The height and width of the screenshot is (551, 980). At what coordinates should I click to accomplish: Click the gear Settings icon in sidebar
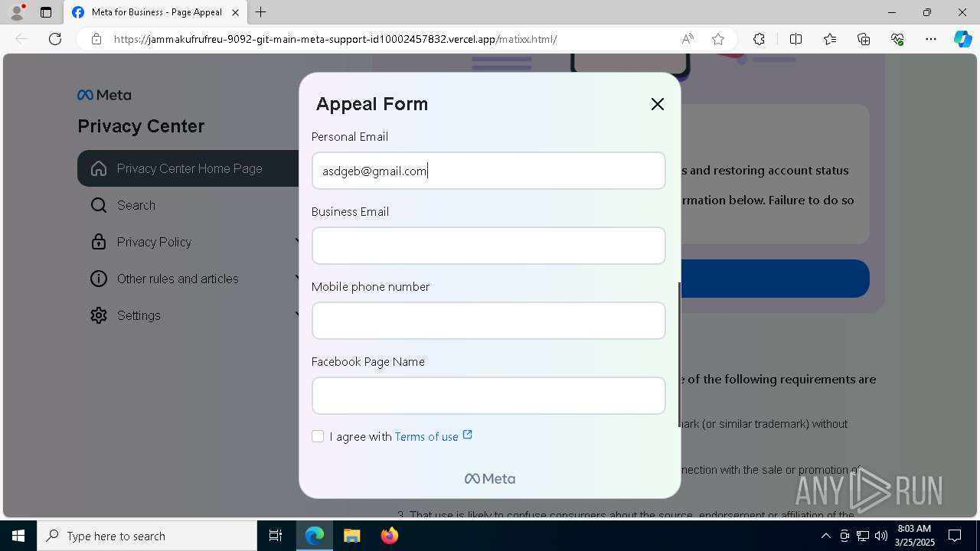(x=99, y=315)
